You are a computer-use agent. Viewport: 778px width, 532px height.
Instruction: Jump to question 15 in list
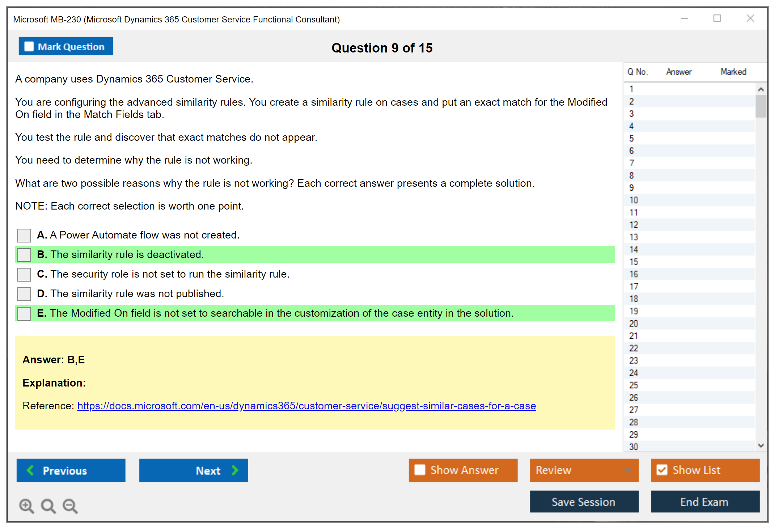click(x=634, y=262)
